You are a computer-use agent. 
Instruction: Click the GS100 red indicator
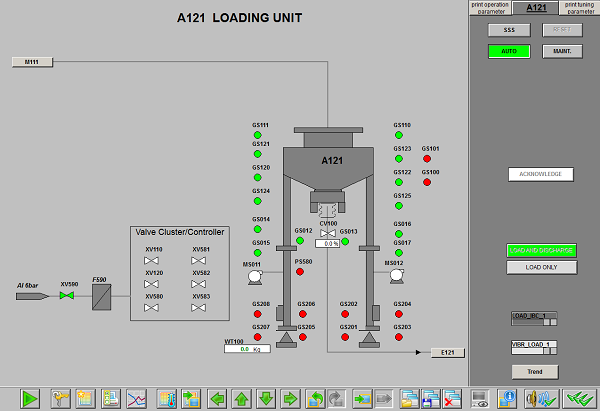click(427, 183)
